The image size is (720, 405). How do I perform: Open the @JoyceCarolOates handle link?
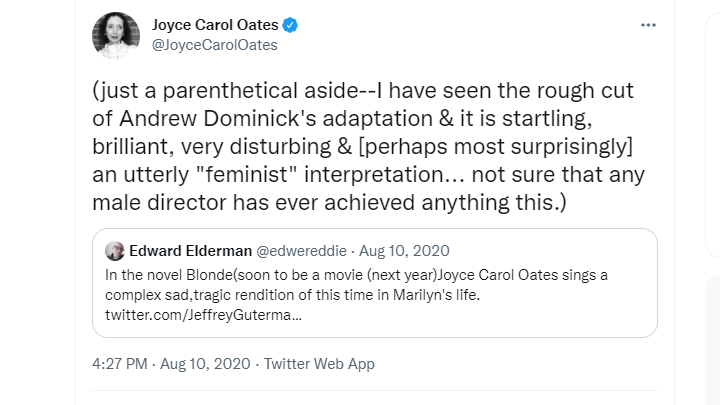pyautogui.click(x=214, y=45)
